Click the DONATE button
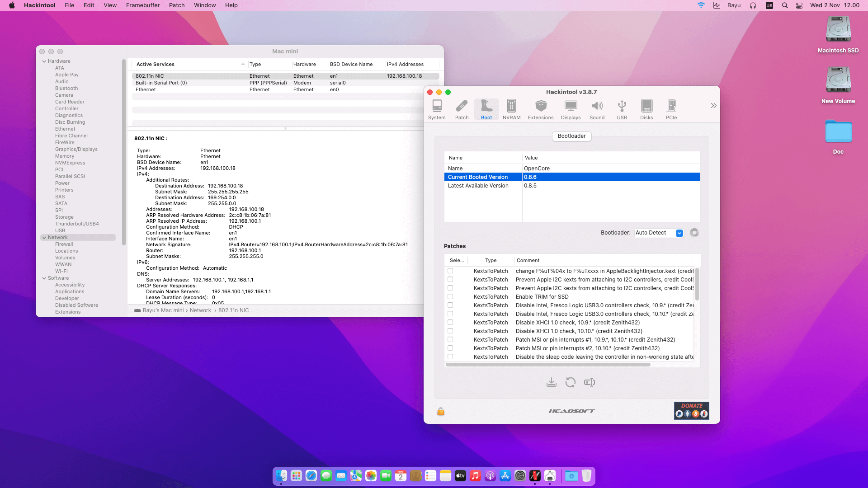This screenshot has width=868, height=488. [691, 410]
